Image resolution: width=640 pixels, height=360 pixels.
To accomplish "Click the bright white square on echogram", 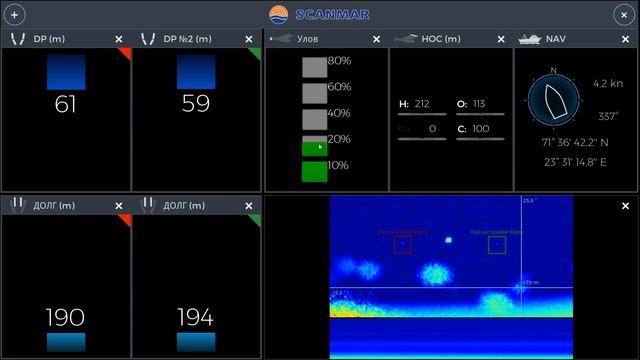I will pyautogui.click(x=448, y=240).
